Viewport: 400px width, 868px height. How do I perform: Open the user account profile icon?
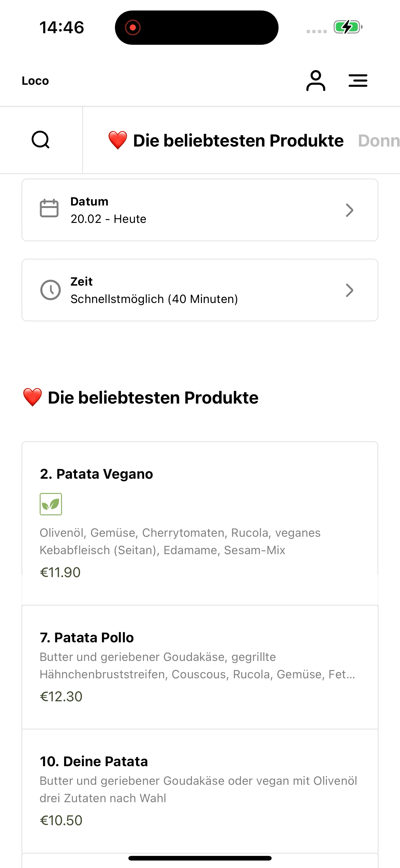(315, 80)
